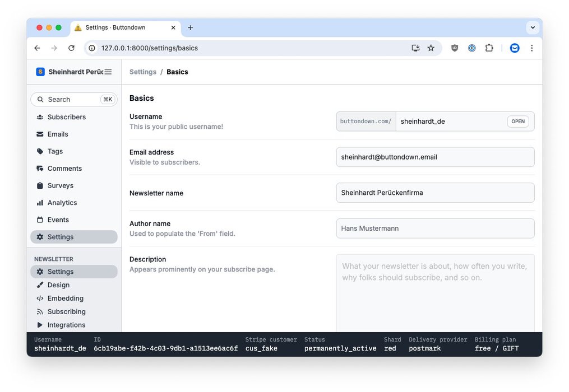
Task: Open Comments in the sidebar
Action: click(x=64, y=169)
